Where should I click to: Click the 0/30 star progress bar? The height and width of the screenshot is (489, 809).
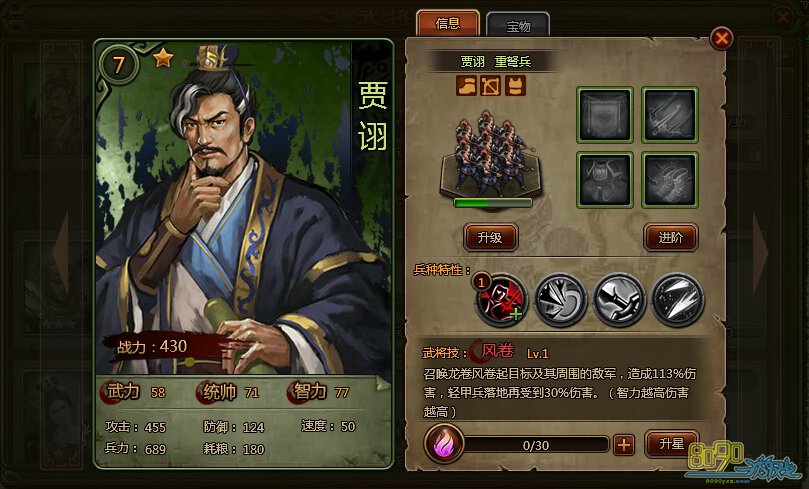(x=537, y=445)
